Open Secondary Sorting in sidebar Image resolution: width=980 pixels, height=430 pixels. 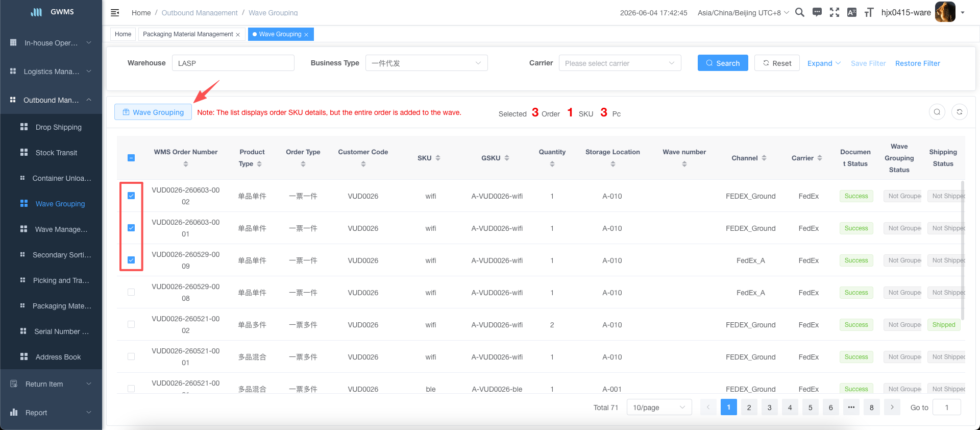(x=51, y=255)
